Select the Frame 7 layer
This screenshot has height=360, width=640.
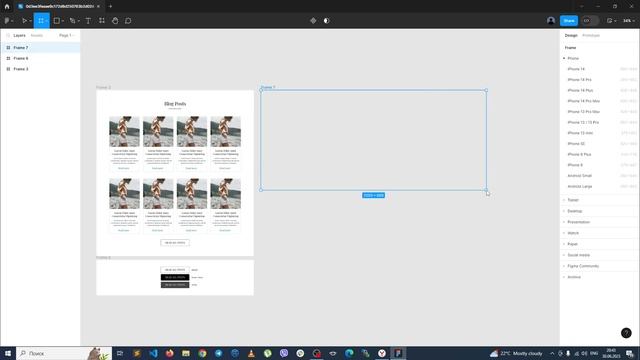click(40, 48)
